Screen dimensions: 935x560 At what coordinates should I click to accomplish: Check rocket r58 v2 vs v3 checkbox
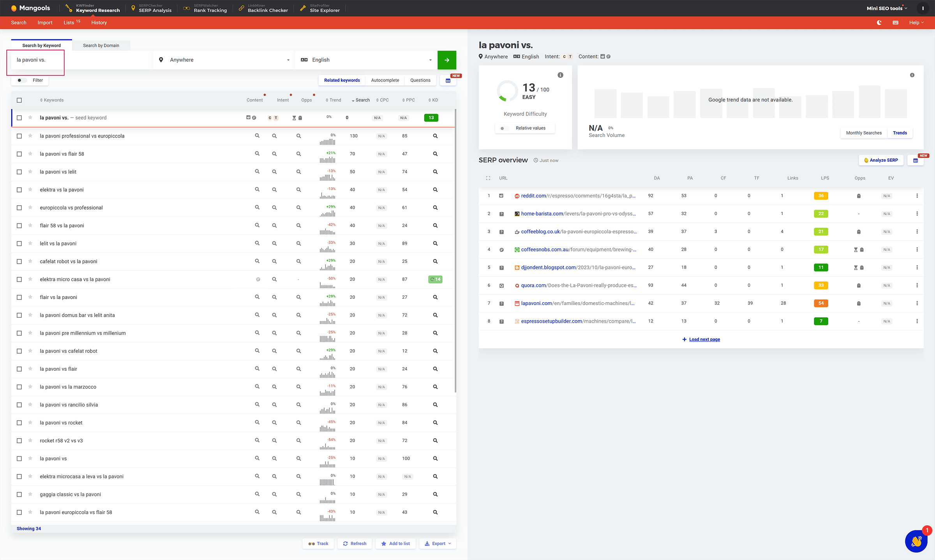click(19, 440)
